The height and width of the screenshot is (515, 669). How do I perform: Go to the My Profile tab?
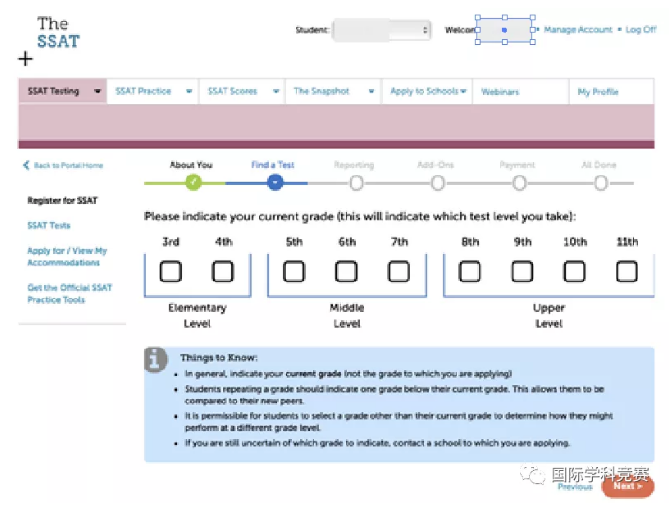(x=598, y=91)
